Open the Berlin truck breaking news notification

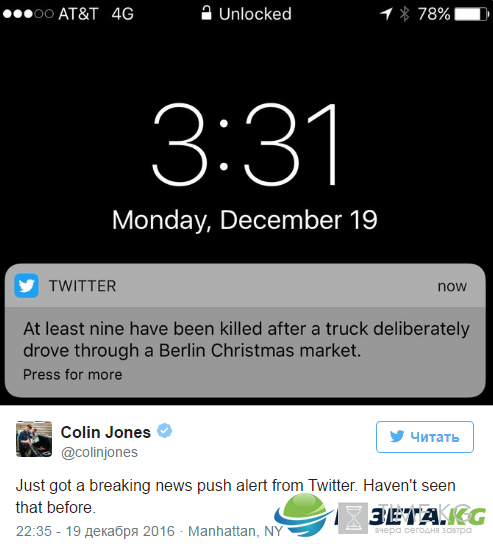pos(245,331)
